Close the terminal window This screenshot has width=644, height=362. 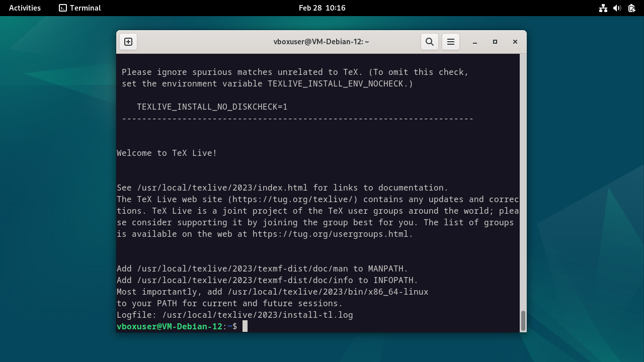[x=515, y=42]
